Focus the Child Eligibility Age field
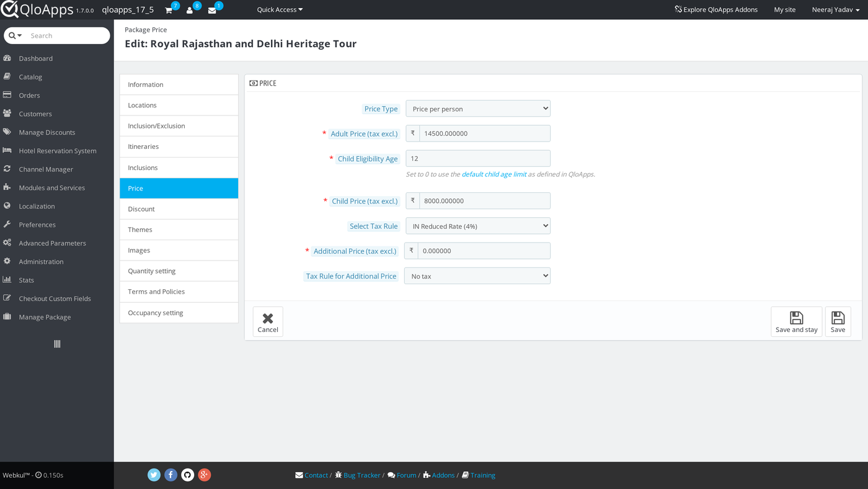This screenshot has height=489, width=868. click(x=478, y=158)
